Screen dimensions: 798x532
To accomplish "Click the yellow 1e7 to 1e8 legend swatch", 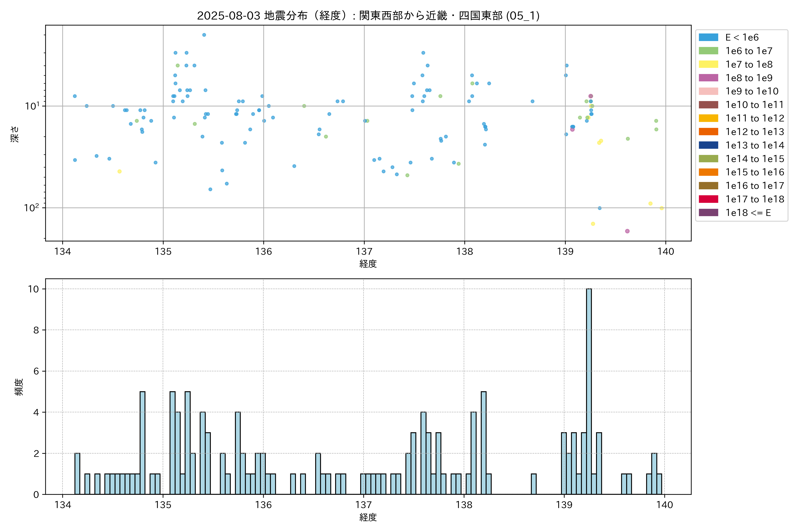I will pos(708,65).
